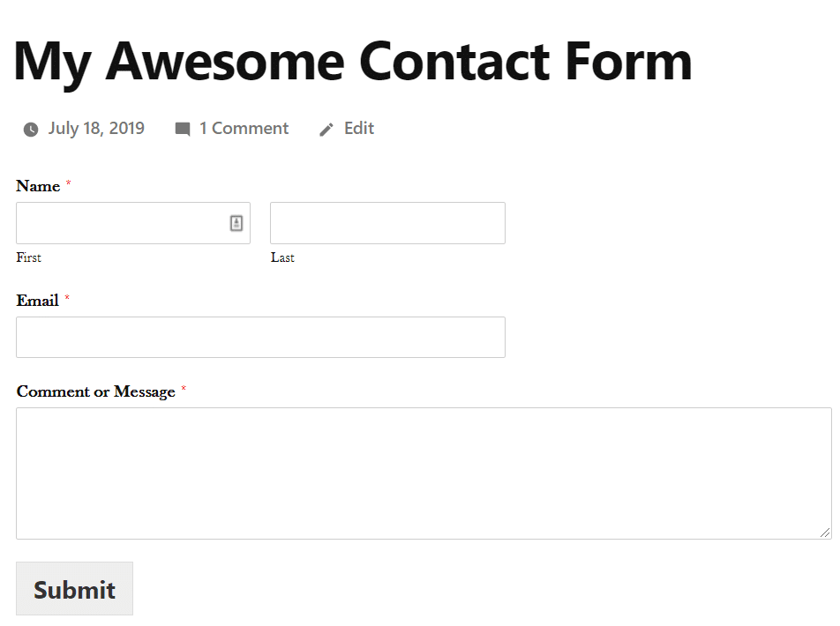Click the First name input field

point(115,222)
